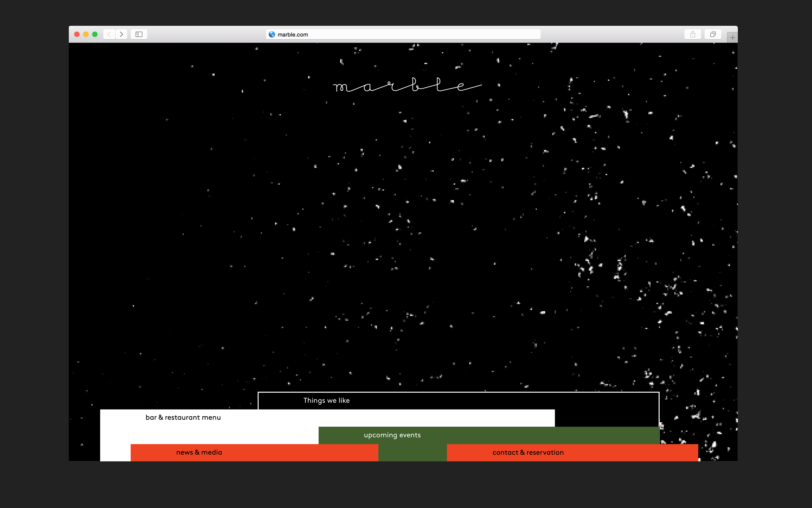
Task: Click the share icon in toolbar
Action: pos(692,34)
